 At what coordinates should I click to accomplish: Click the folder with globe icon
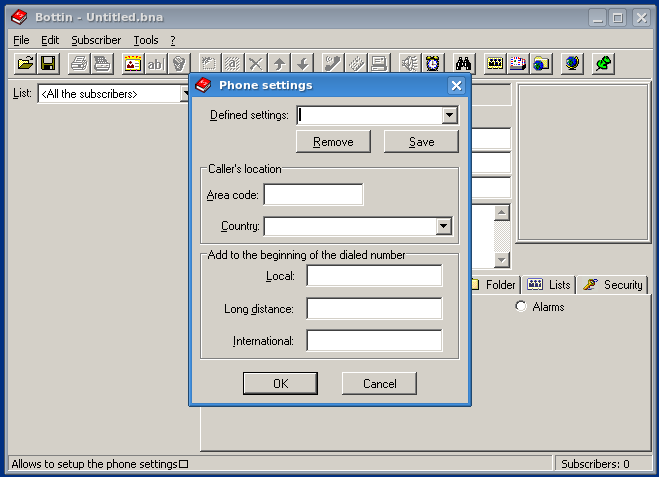(x=541, y=64)
